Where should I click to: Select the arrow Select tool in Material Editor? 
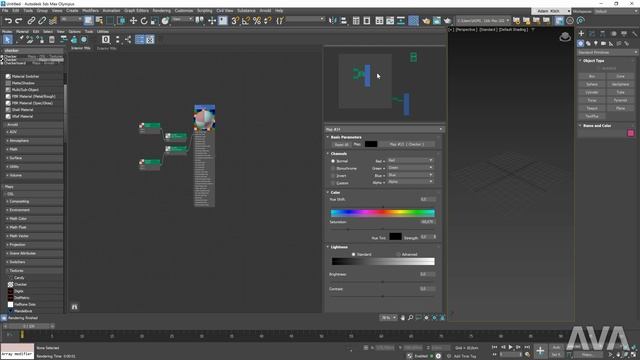point(7,40)
